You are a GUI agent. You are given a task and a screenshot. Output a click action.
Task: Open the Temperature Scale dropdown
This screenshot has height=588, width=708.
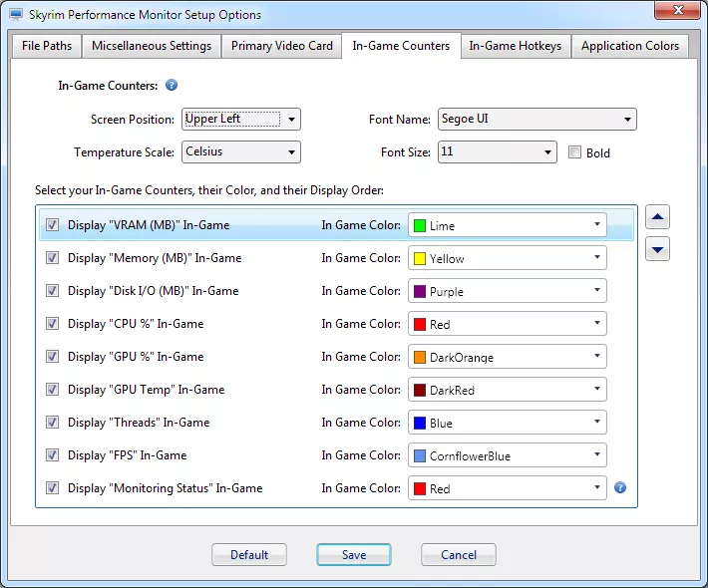click(x=241, y=152)
